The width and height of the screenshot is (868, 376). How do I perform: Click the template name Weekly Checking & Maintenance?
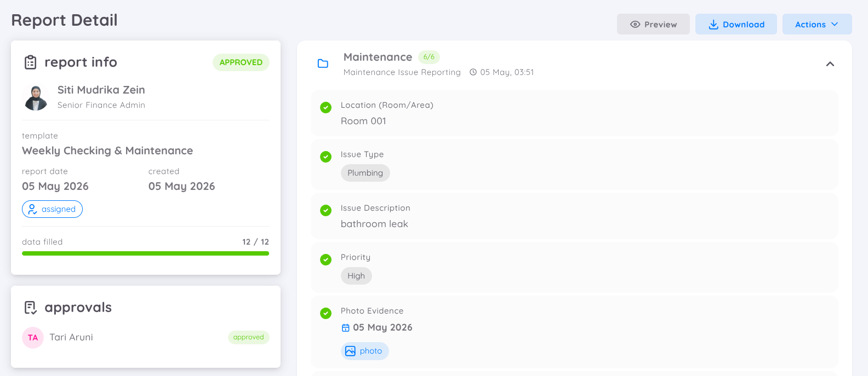(107, 151)
